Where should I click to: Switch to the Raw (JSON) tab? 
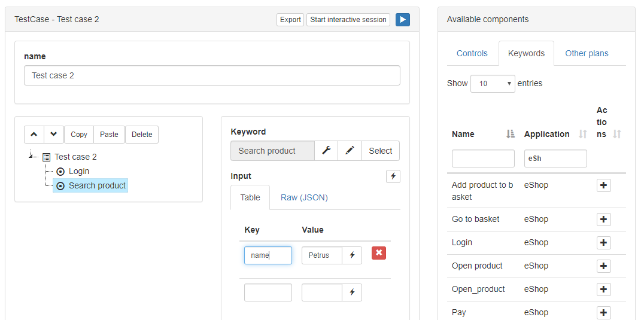[x=304, y=197]
